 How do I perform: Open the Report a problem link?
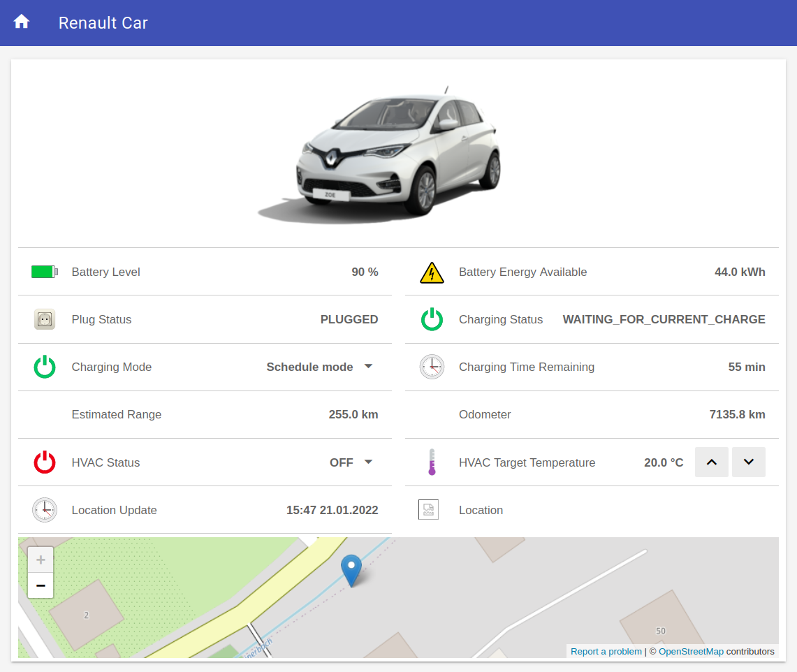coord(606,652)
